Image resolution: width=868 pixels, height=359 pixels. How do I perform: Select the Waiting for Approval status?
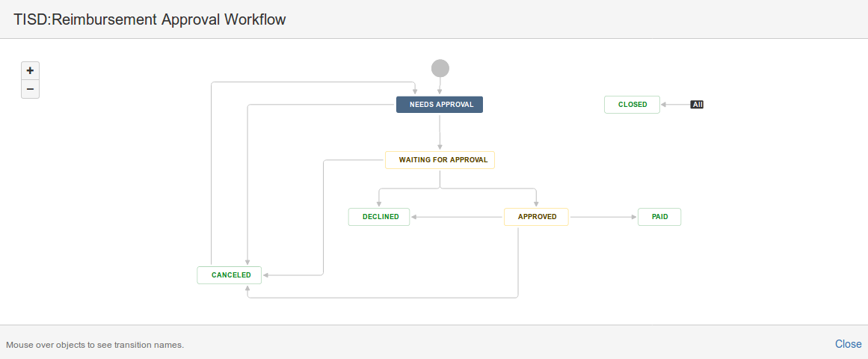click(x=440, y=160)
